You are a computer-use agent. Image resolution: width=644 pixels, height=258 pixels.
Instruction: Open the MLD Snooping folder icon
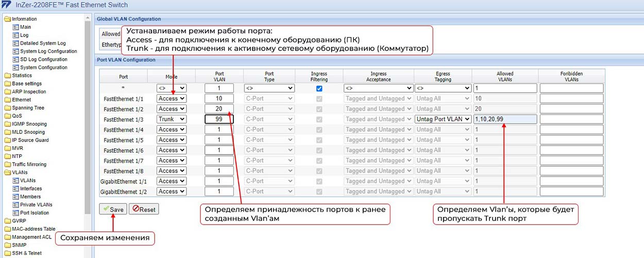click(x=7, y=132)
